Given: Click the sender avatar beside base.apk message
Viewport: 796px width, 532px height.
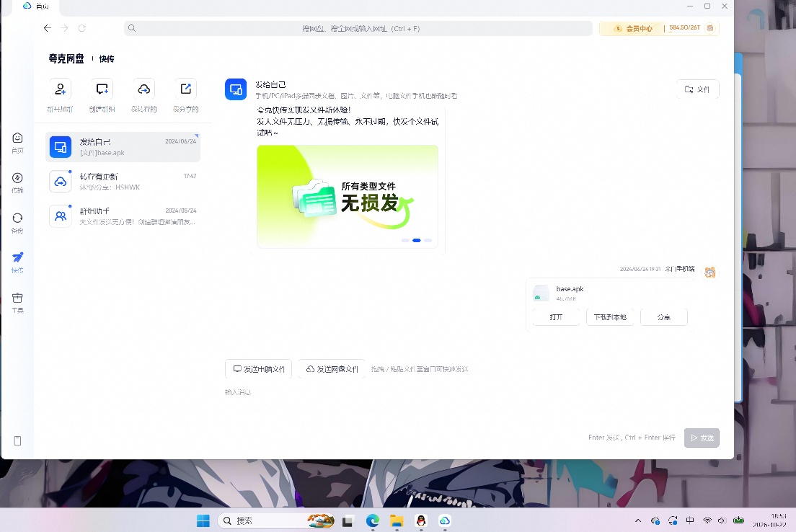Looking at the screenshot, I should [x=709, y=272].
